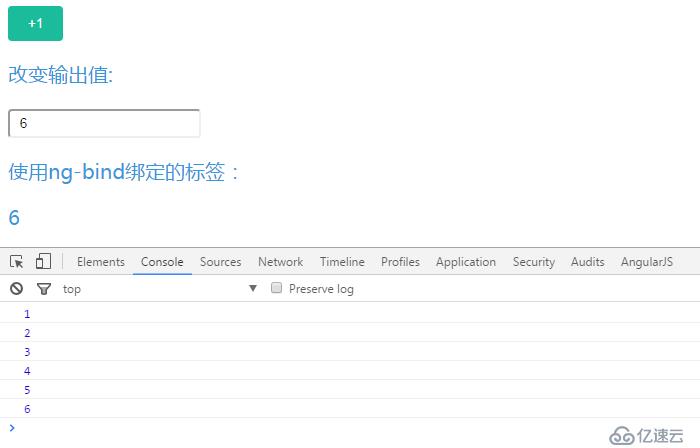The image size is (700, 448).
Task: Open the Timeline tab
Action: 342,262
